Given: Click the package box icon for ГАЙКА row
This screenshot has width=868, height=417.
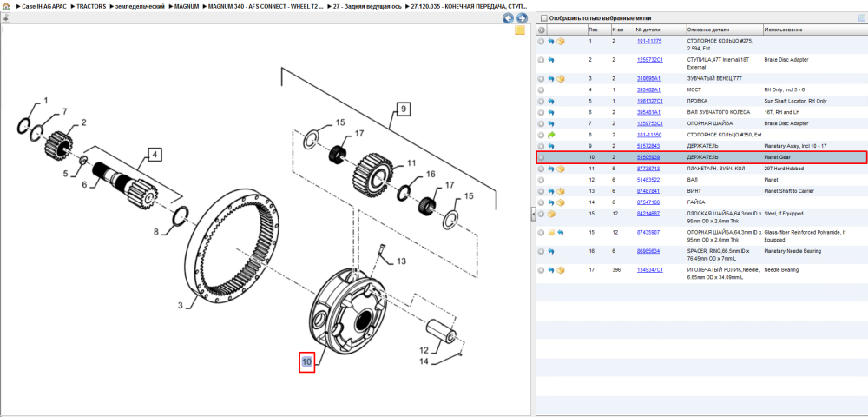Looking at the screenshot, I should [561, 202].
